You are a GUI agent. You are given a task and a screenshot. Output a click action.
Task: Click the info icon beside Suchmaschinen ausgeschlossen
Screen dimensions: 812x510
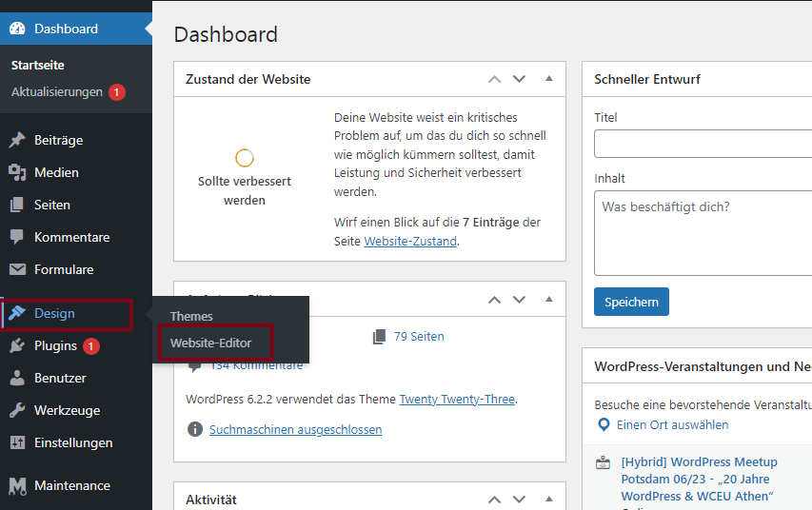pyautogui.click(x=195, y=429)
